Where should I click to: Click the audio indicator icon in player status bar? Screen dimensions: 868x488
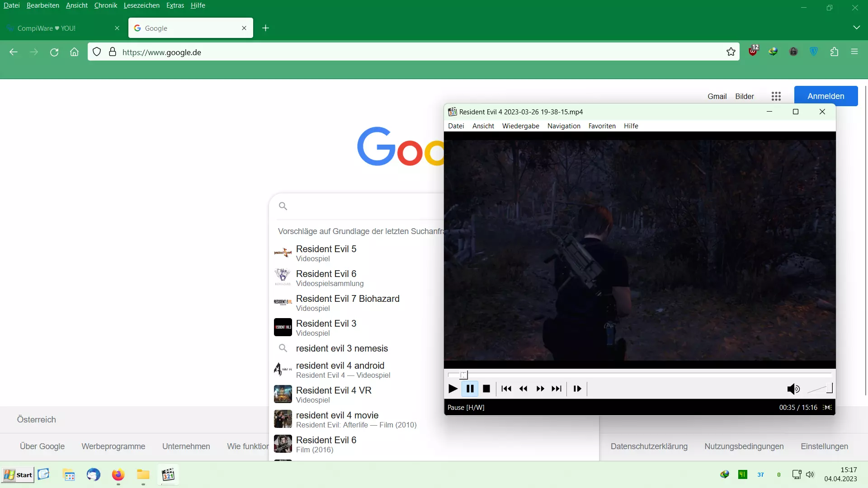[828, 407]
